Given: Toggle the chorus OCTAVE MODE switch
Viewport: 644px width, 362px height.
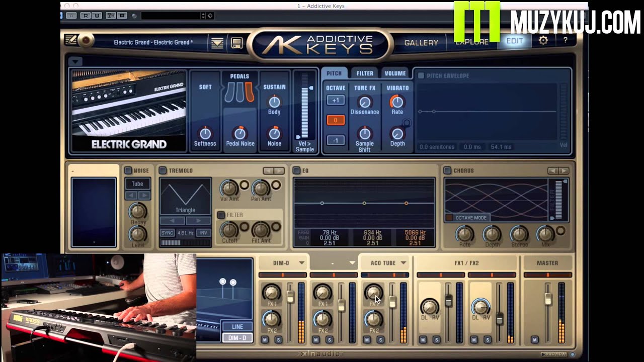Looking at the screenshot, I should tap(449, 218).
